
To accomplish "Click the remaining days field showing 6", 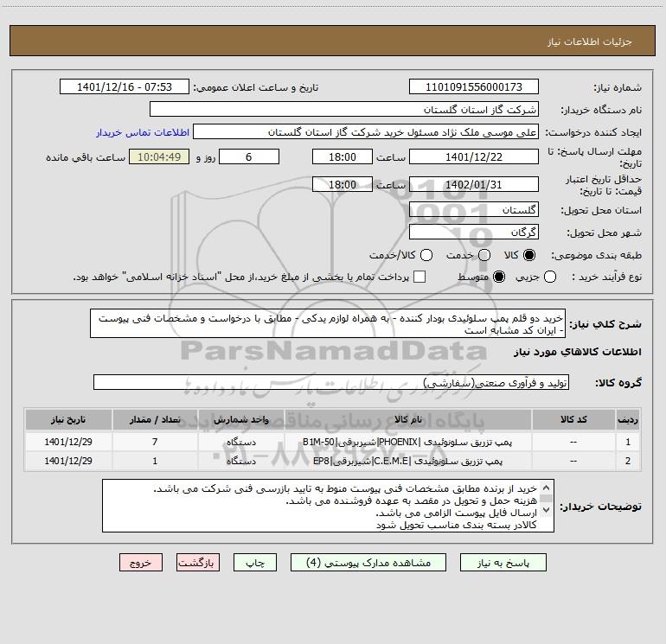I will click(x=249, y=156).
